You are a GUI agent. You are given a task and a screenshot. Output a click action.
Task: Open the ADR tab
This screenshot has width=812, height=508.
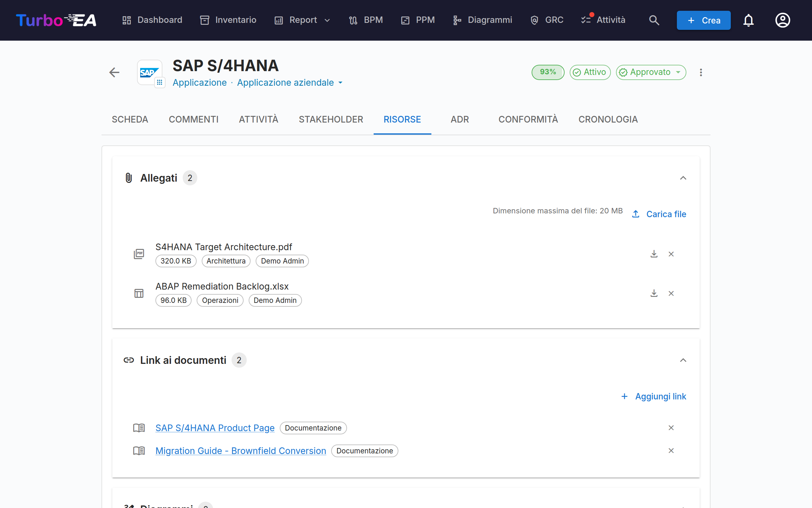(460, 119)
